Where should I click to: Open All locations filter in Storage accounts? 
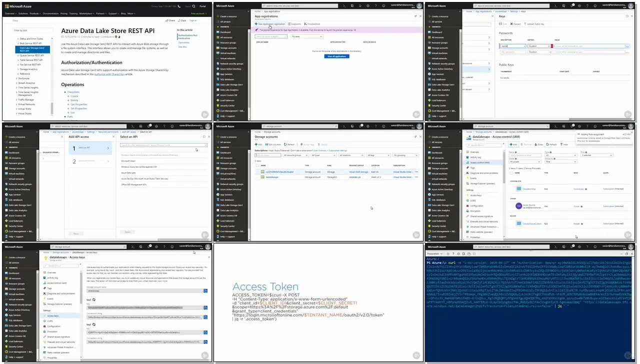(351, 155)
